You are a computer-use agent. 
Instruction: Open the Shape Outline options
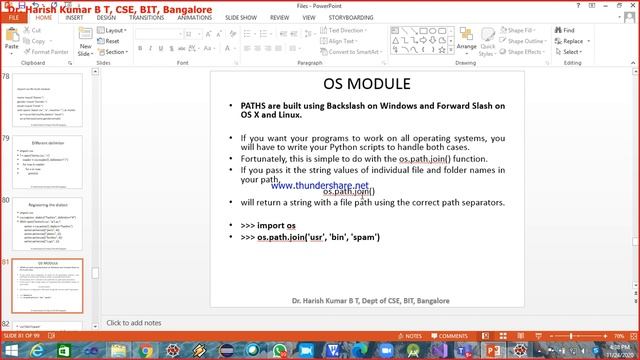pos(523,41)
